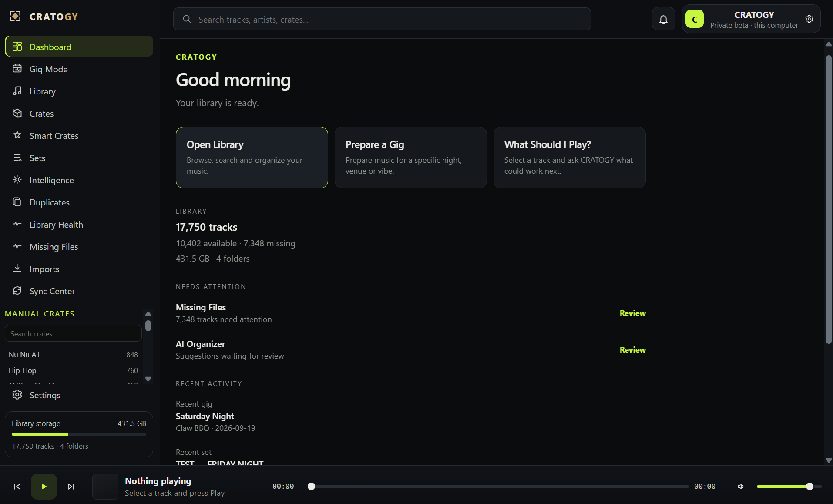Screen dimensions: 833x504
Task: Select the Intelligence sparkle icon
Action: click(17, 180)
